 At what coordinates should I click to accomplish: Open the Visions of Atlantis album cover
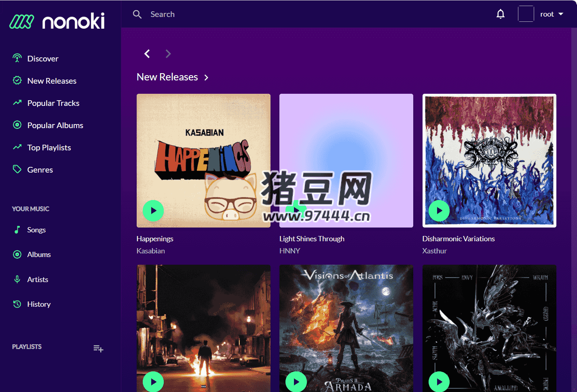(346, 328)
